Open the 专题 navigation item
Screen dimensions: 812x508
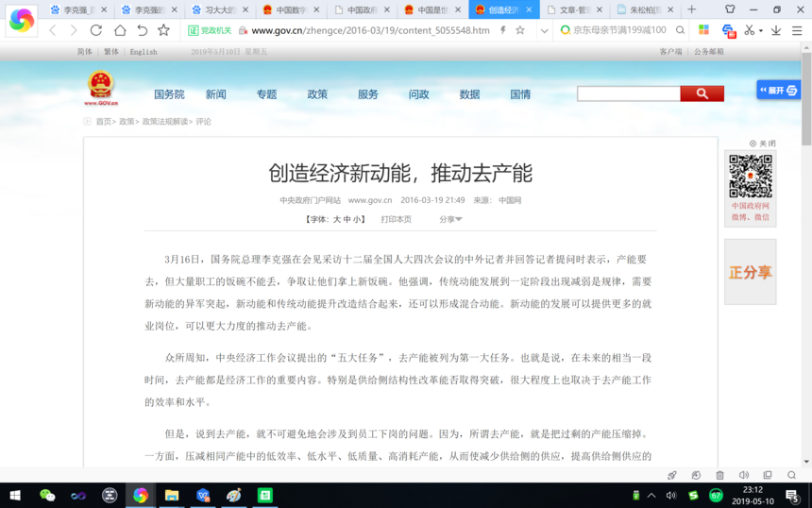tap(266, 94)
